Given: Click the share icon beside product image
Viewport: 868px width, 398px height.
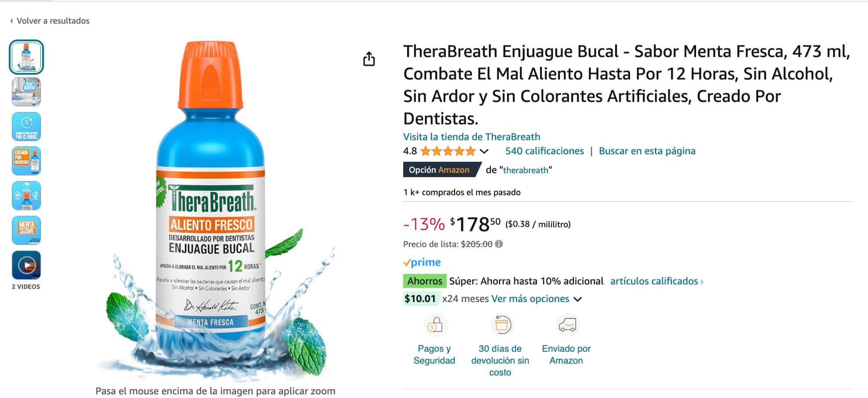Looking at the screenshot, I should click(369, 59).
